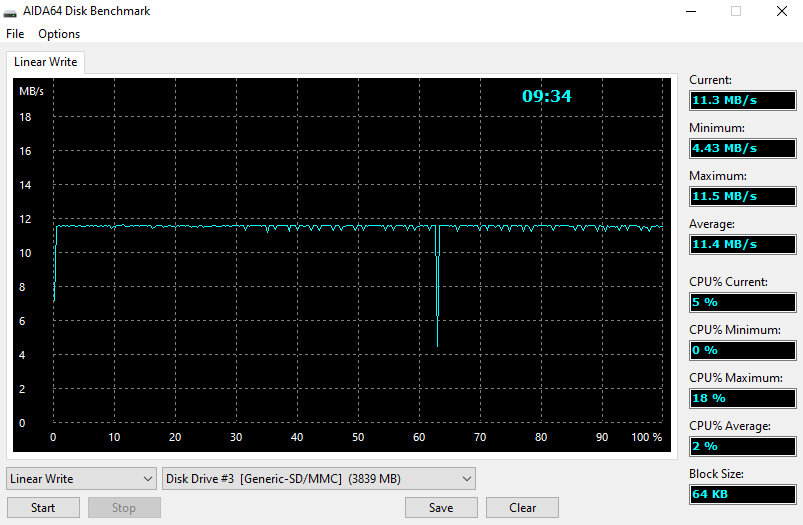Image resolution: width=803 pixels, height=525 pixels.
Task: Click the Block Size label
Action: tap(716, 474)
